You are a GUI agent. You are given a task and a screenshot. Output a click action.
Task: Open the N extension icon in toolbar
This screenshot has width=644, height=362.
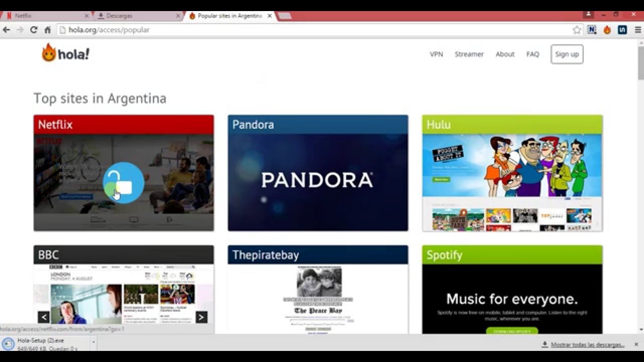click(x=592, y=30)
